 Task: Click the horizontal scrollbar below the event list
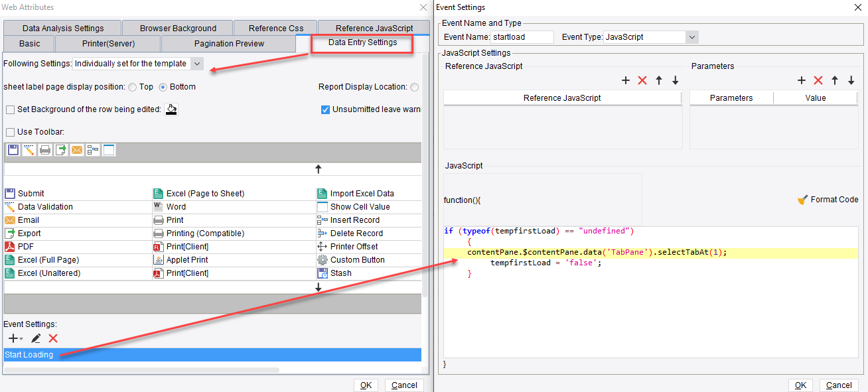141,369
